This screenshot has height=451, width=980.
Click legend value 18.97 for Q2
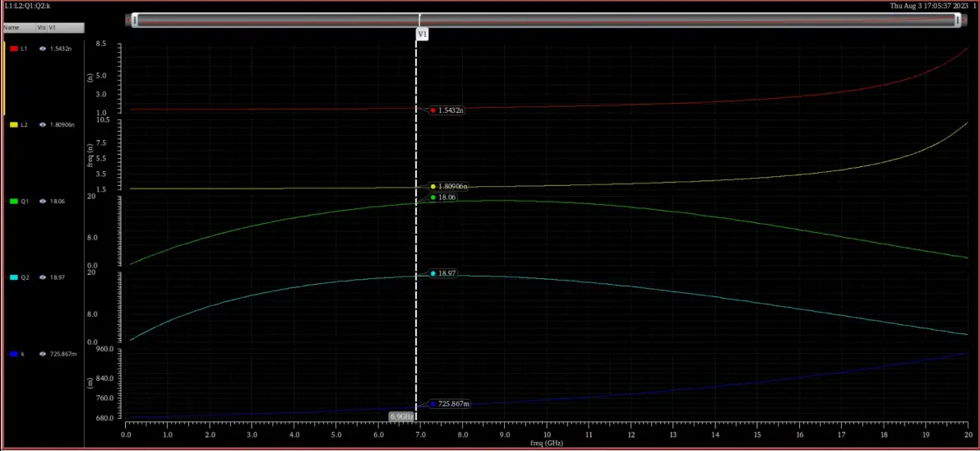pyautogui.click(x=57, y=277)
